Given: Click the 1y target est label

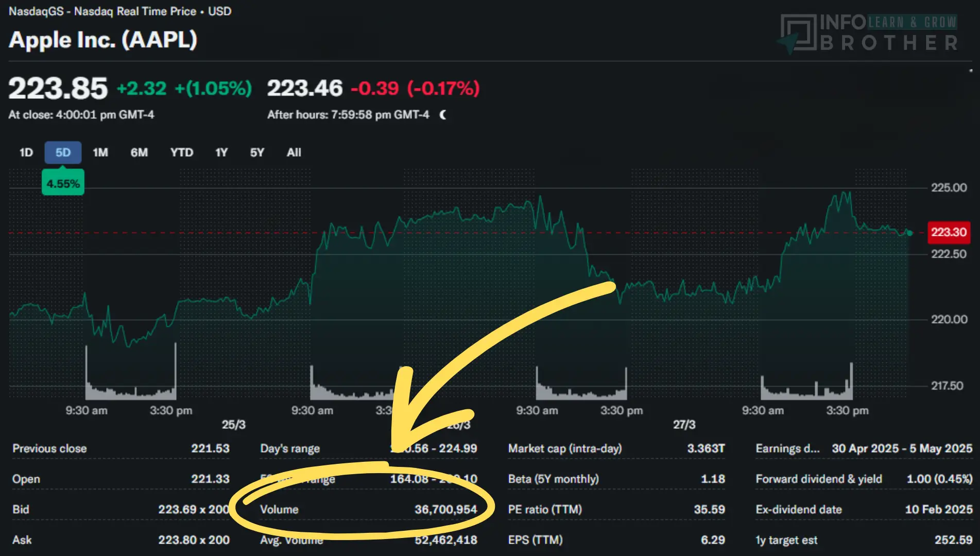Looking at the screenshot, I should (786, 540).
